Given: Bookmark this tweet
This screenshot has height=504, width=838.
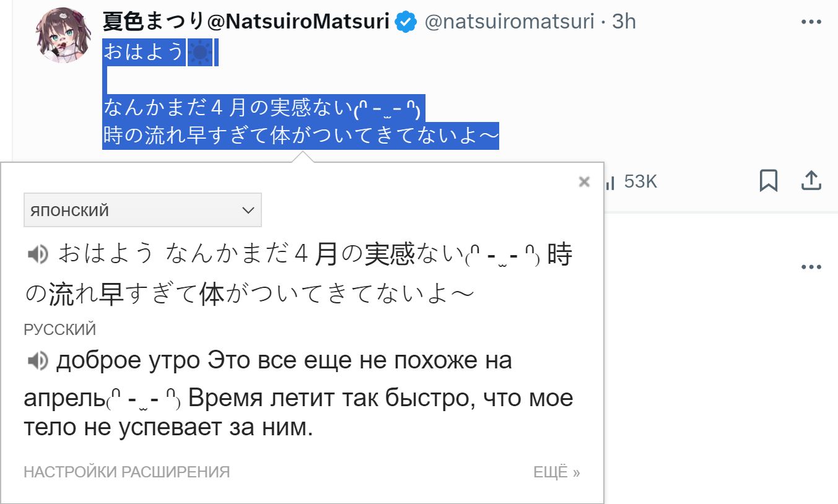Looking at the screenshot, I should coord(769,181).
